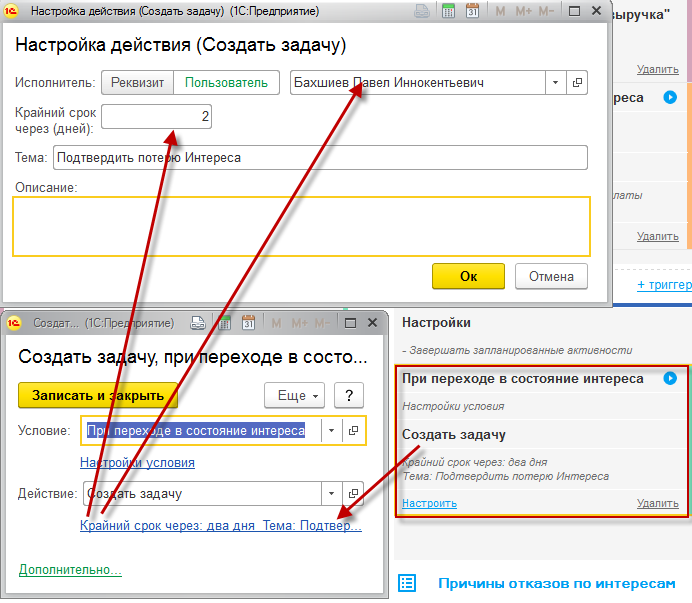This screenshot has width=692, height=603.
Task: Click the topmost Удалить link in background
Action: pos(658,69)
